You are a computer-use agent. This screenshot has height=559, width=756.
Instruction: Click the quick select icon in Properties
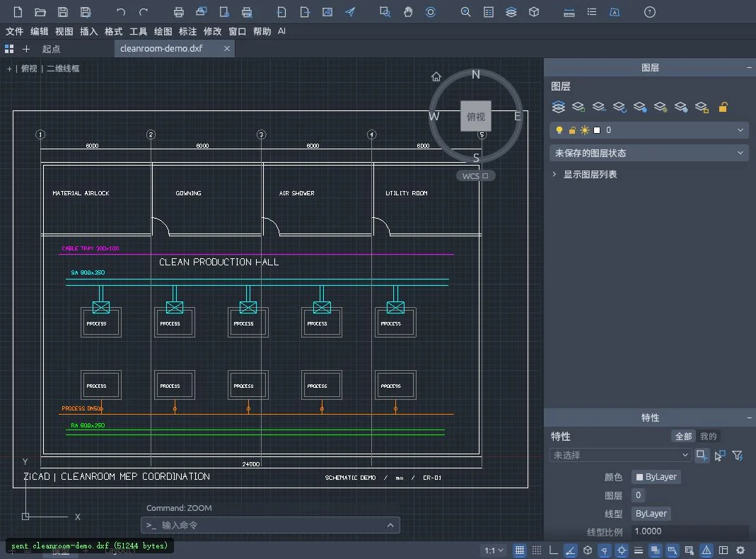tap(738, 455)
